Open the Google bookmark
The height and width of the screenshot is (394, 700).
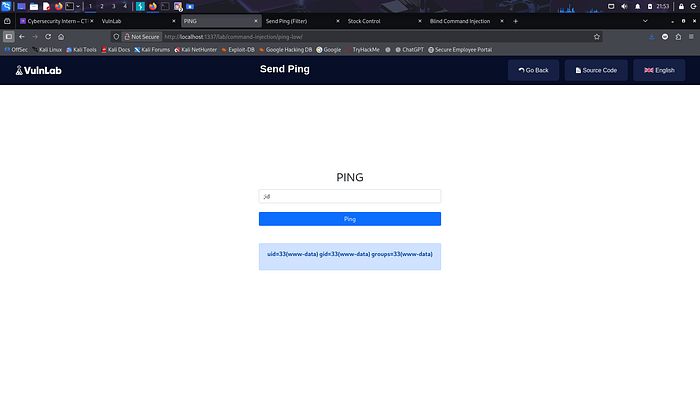(329, 50)
